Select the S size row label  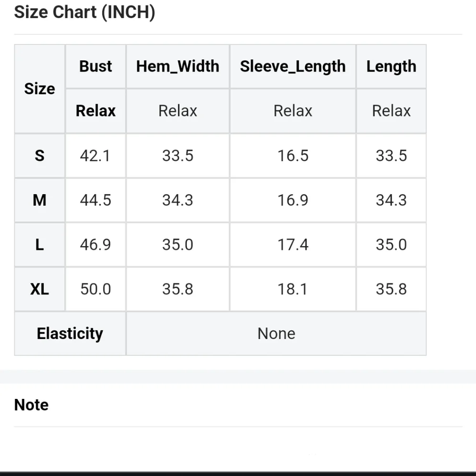point(40,156)
